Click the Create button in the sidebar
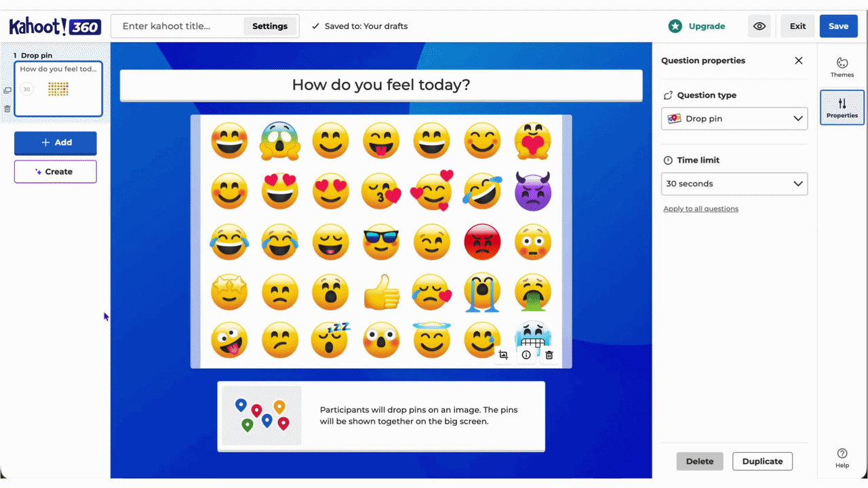The image size is (868, 488). coord(56,171)
